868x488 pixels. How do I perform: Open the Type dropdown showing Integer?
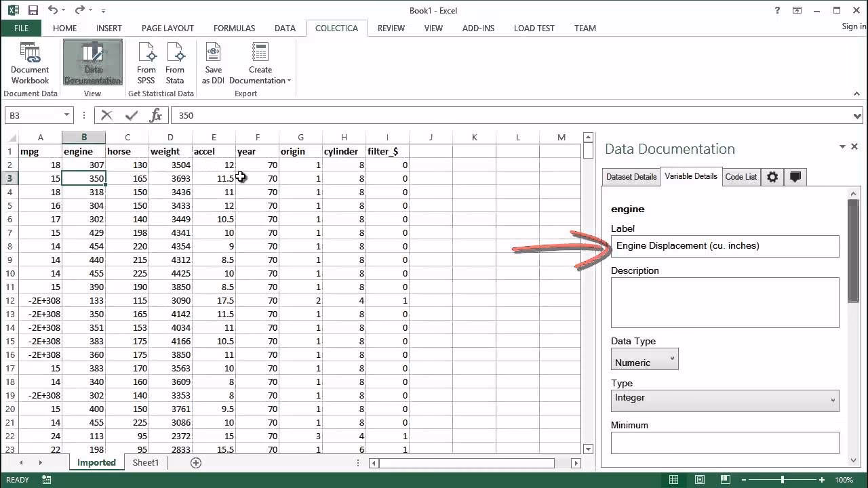click(x=832, y=398)
